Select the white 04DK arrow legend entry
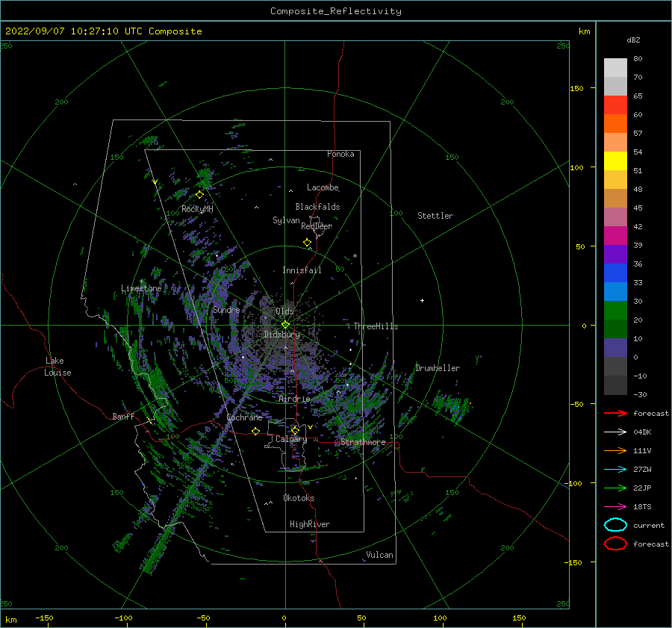Image resolution: width=672 pixels, height=628 pixels. (615, 432)
